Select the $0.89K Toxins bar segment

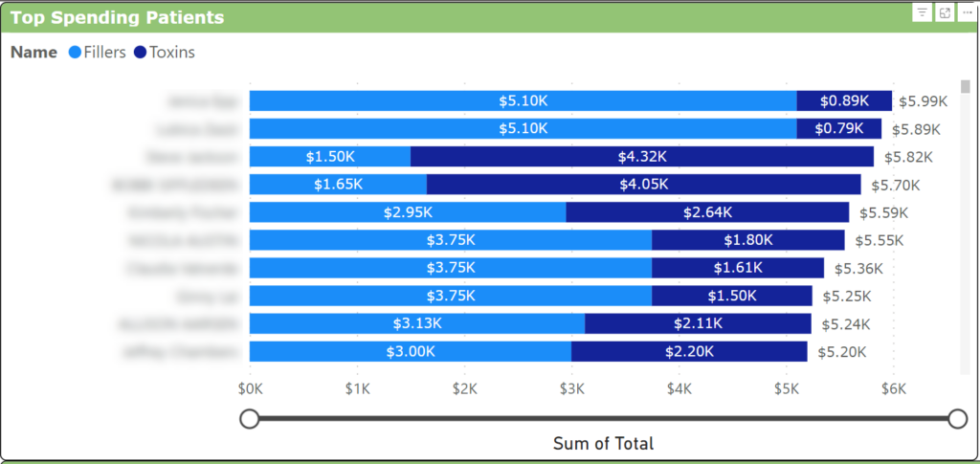844,101
